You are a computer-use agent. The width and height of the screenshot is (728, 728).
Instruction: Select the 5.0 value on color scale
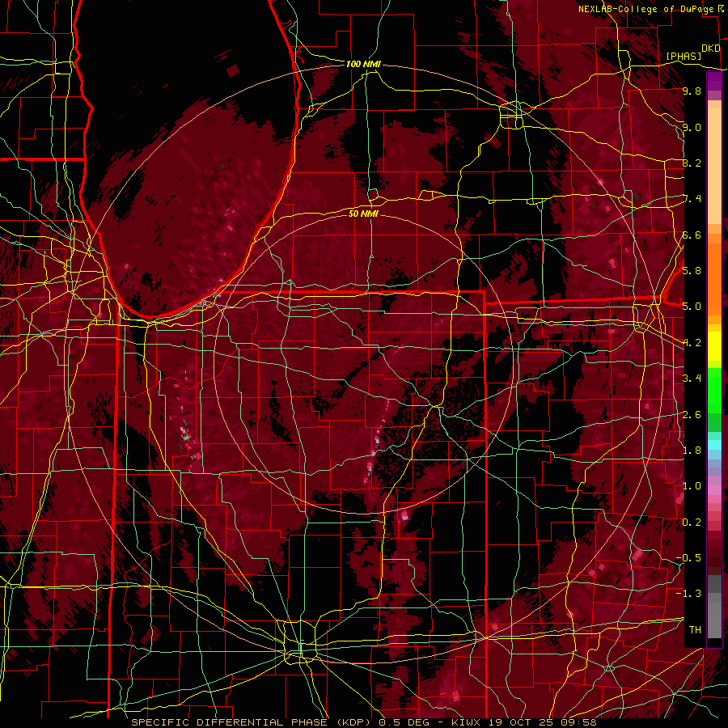(x=692, y=307)
